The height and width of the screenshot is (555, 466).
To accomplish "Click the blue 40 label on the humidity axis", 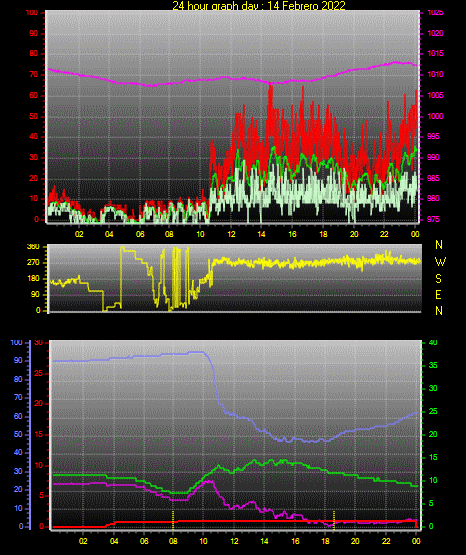I will coord(18,452).
